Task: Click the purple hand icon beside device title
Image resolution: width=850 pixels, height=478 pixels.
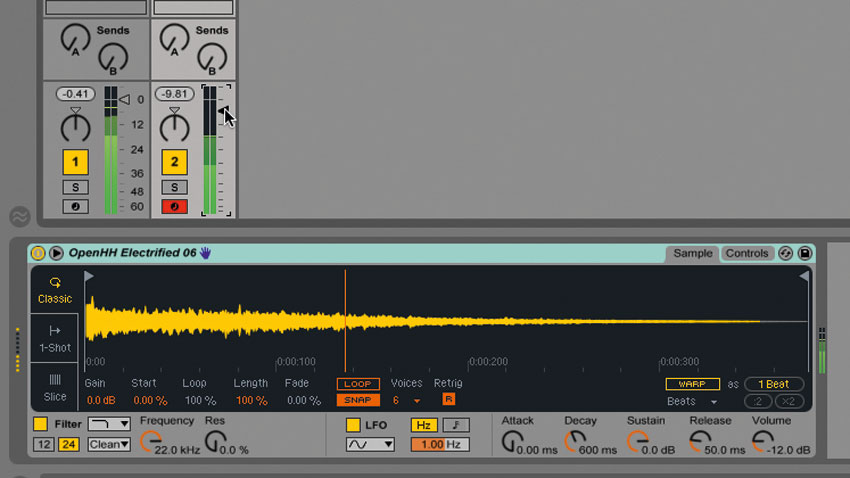Action: 205,253
